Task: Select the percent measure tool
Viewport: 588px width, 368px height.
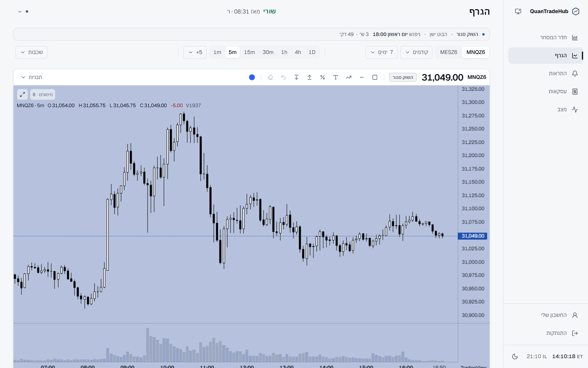Action: click(x=322, y=77)
